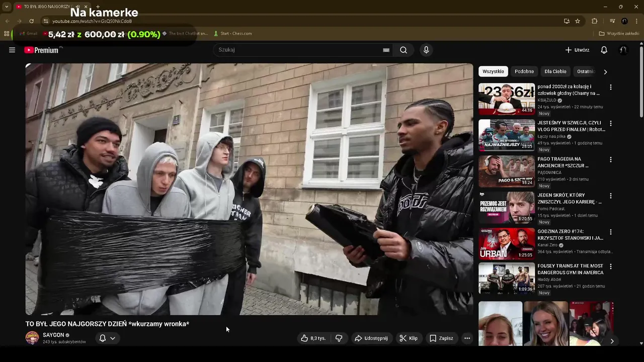This screenshot has height=362, width=644.
Task: Mute the tab via speaker icon
Action: click(78, 7)
